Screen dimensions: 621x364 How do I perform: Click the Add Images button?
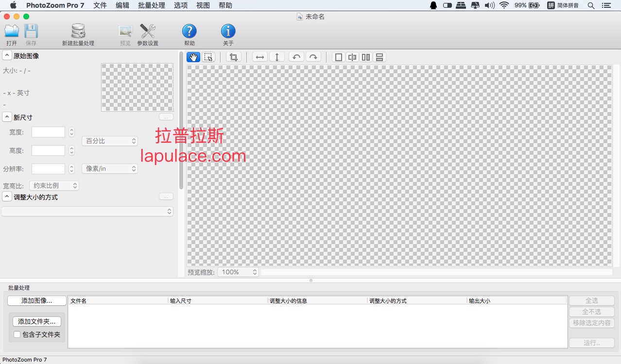point(36,300)
